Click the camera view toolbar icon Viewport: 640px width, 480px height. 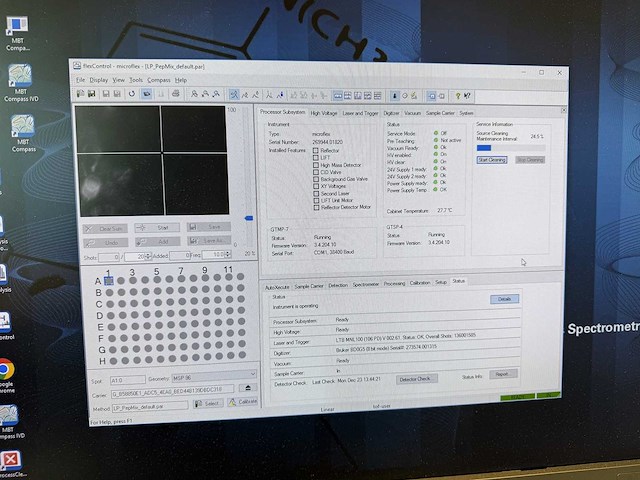(147, 93)
